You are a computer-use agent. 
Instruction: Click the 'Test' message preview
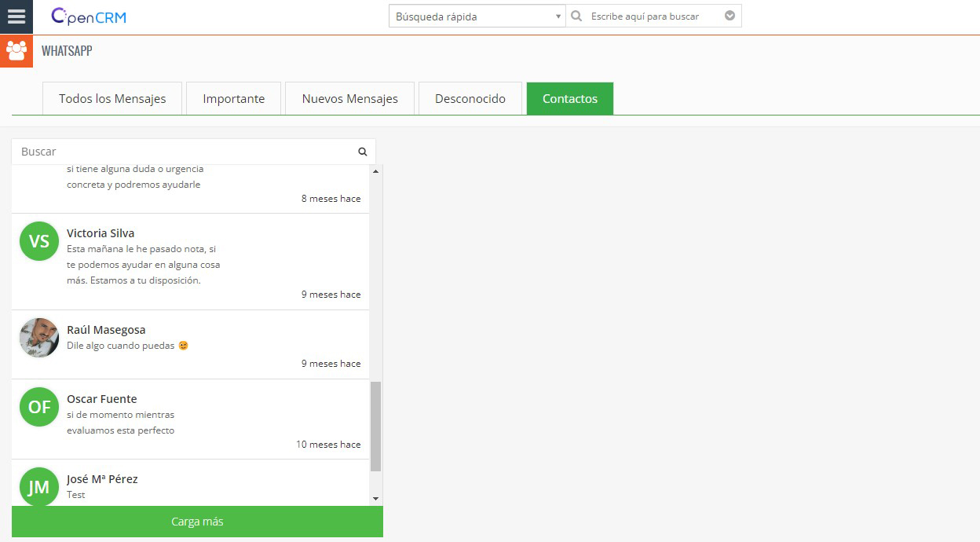pos(76,495)
